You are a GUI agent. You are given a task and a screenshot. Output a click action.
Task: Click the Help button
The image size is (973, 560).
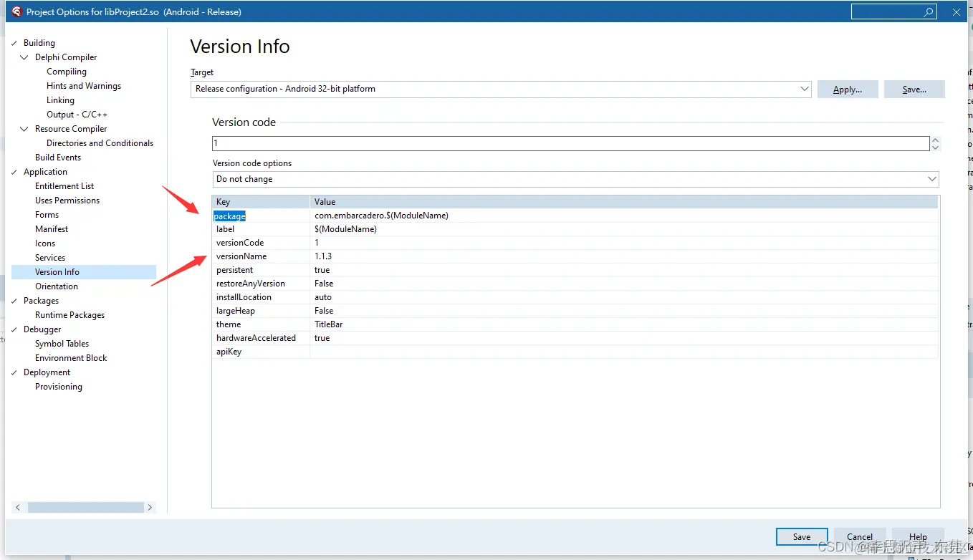pos(918,537)
